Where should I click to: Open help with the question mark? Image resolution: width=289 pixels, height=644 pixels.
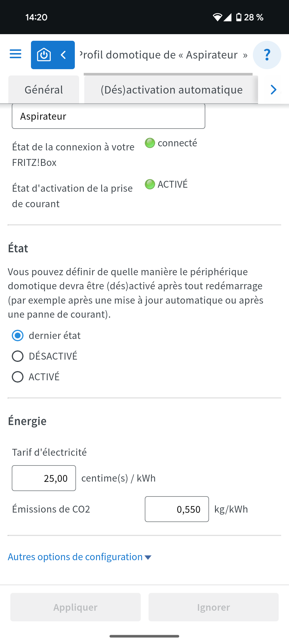coord(267,55)
